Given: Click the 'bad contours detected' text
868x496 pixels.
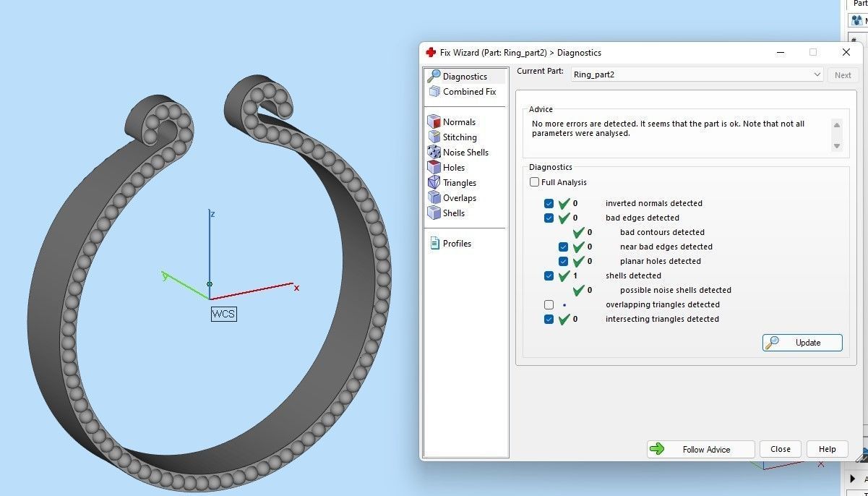Looking at the screenshot, I should (662, 233).
